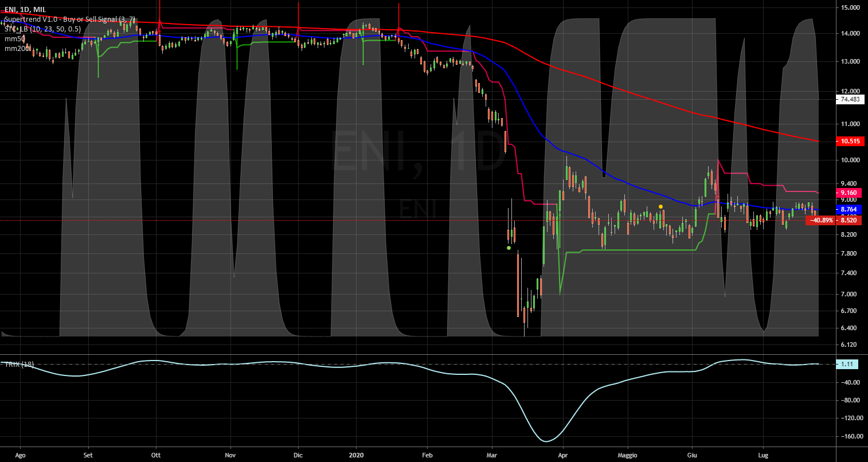Click the Dic label on time axis
This screenshot has height=462, width=868.
(x=298, y=455)
